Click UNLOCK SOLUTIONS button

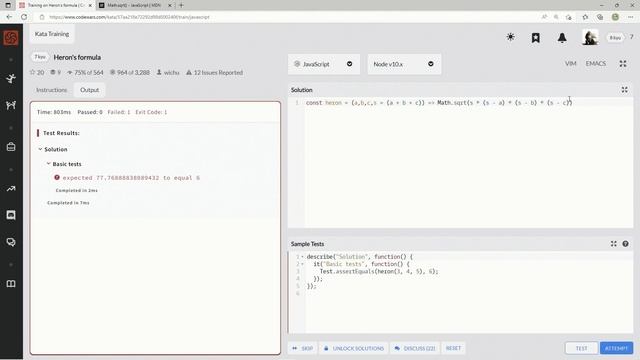click(354, 348)
